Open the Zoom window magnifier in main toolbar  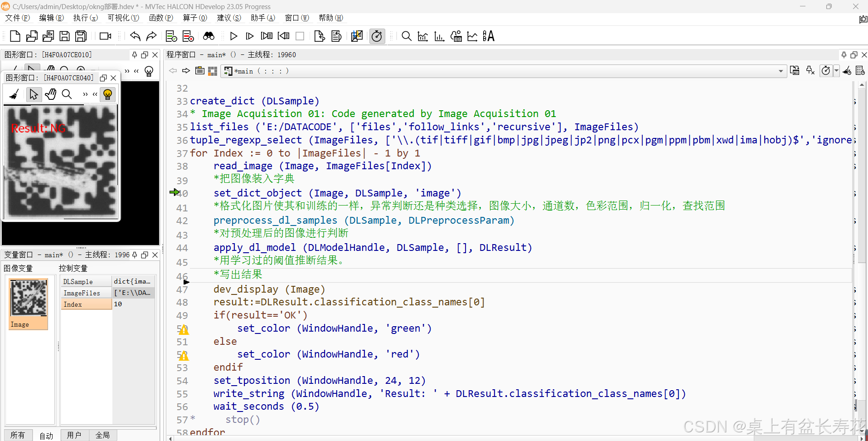click(407, 36)
